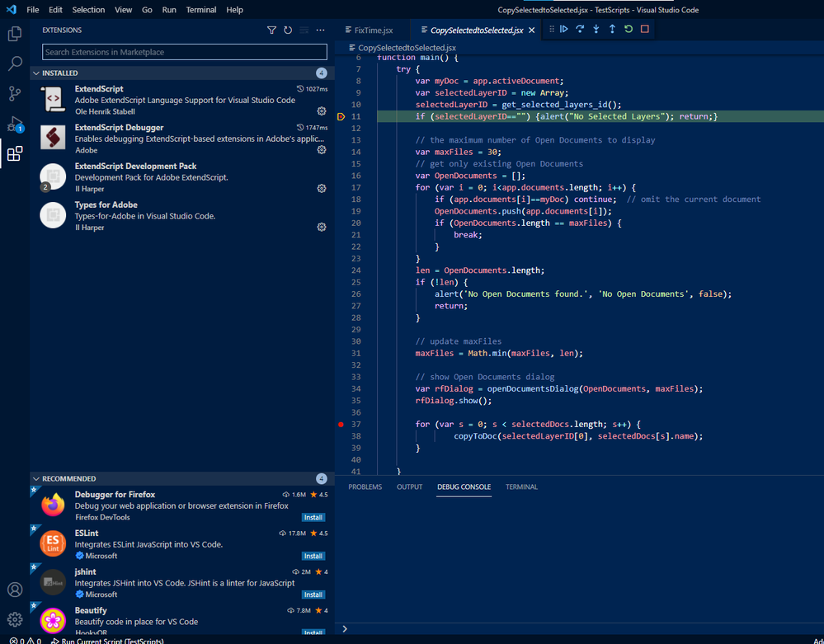Switch to the Problems panel tab
Screen dimensions: 824x644
[365, 487]
